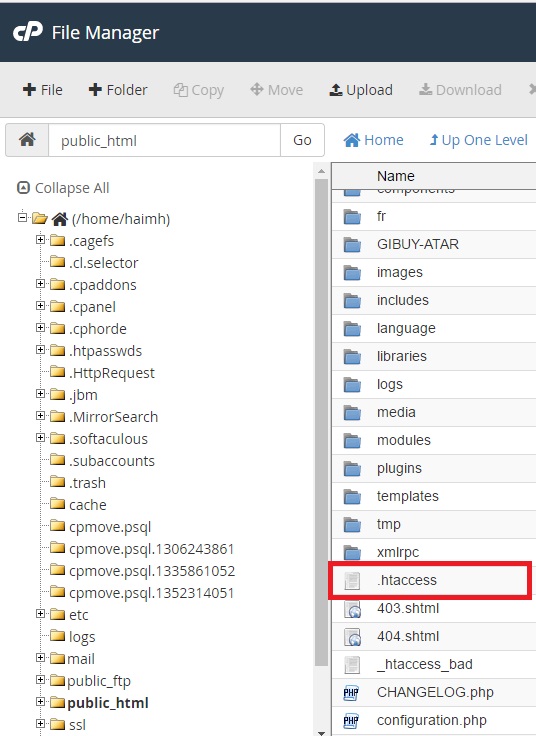The height and width of the screenshot is (736, 536).
Task: Navigate to Home via the Home link
Action: point(373,140)
